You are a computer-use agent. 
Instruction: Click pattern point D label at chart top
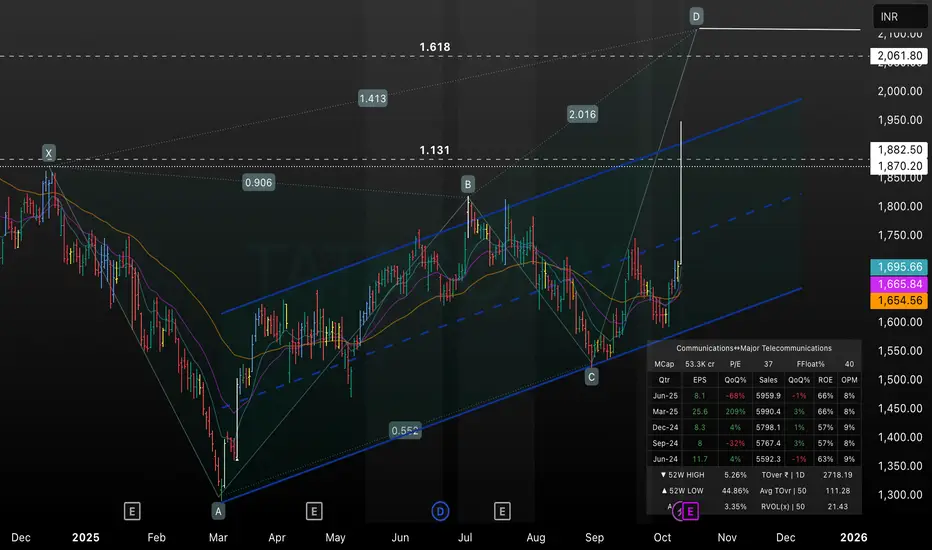click(x=696, y=16)
